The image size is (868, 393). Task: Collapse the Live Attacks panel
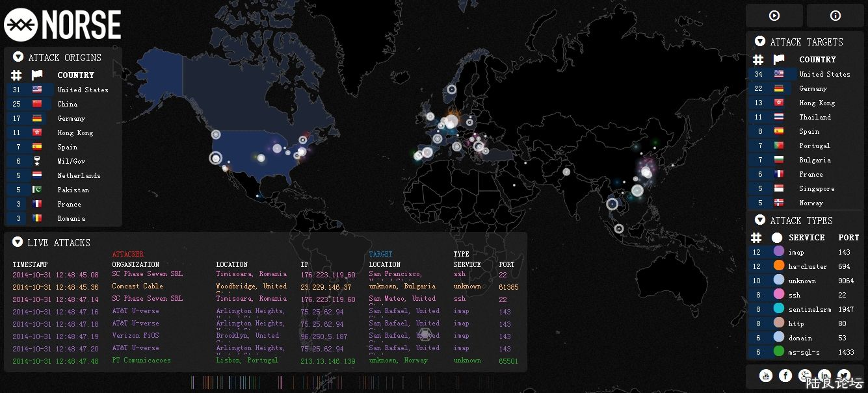click(x=18, y=242)
